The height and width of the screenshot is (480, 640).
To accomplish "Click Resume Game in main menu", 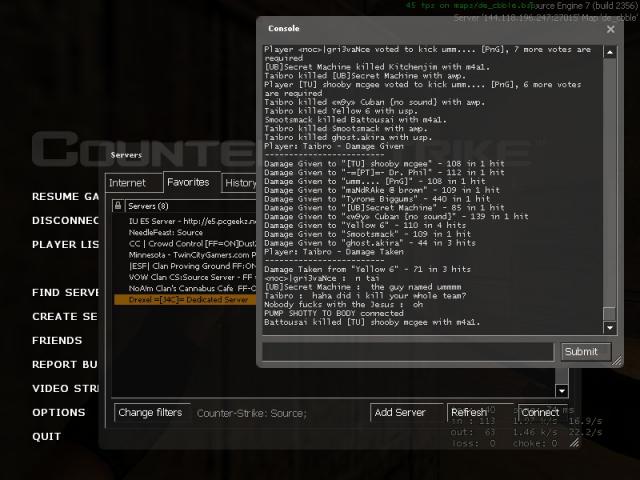I will pyautogui.click(x=65, y=197).
